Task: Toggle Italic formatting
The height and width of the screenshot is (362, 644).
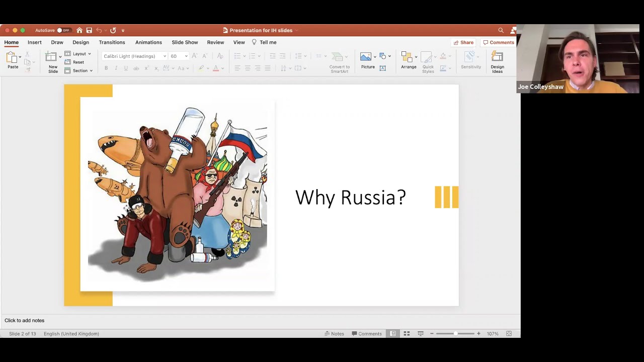Action: coord(116,68)
